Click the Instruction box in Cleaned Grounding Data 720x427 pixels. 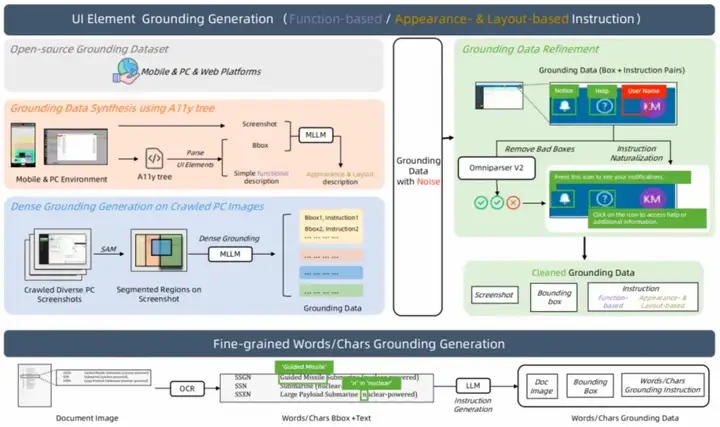pyautogui.click(x=643, y=297)
